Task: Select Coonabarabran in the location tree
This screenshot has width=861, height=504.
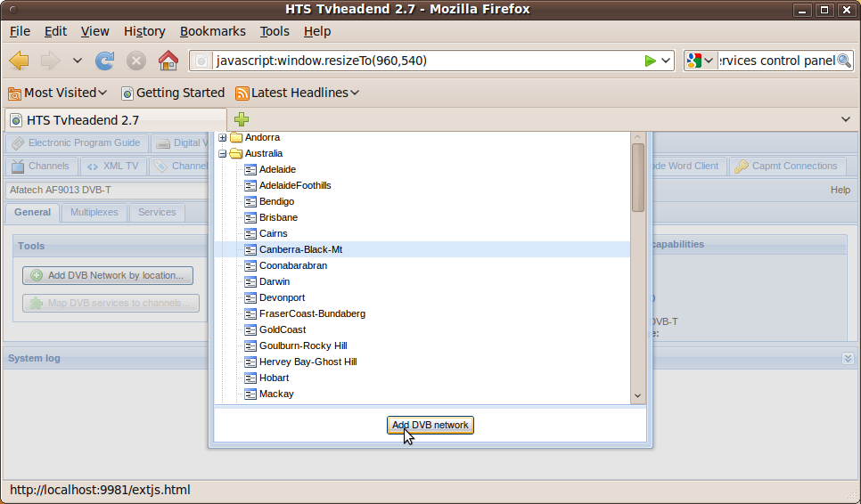Action: [x=293, y=266]
